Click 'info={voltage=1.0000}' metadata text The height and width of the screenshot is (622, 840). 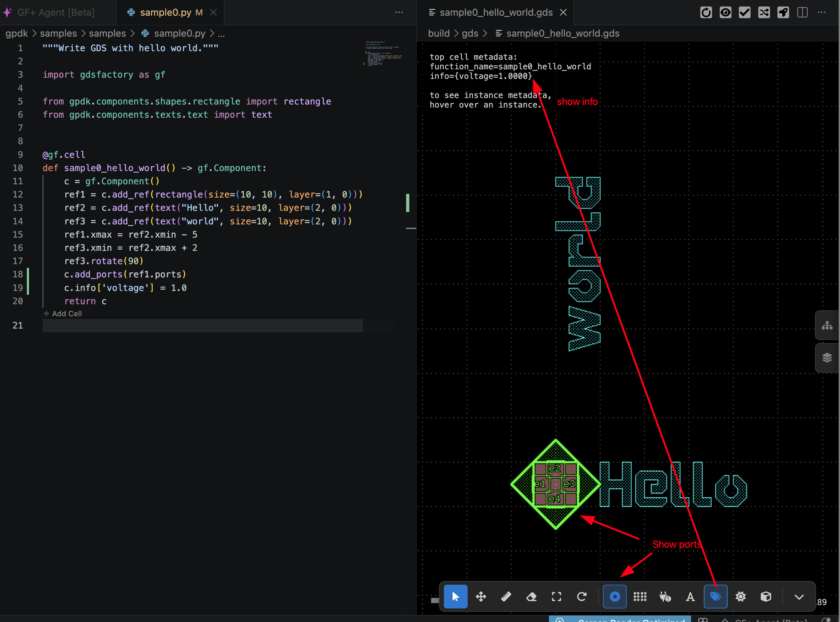click(481, 76)
